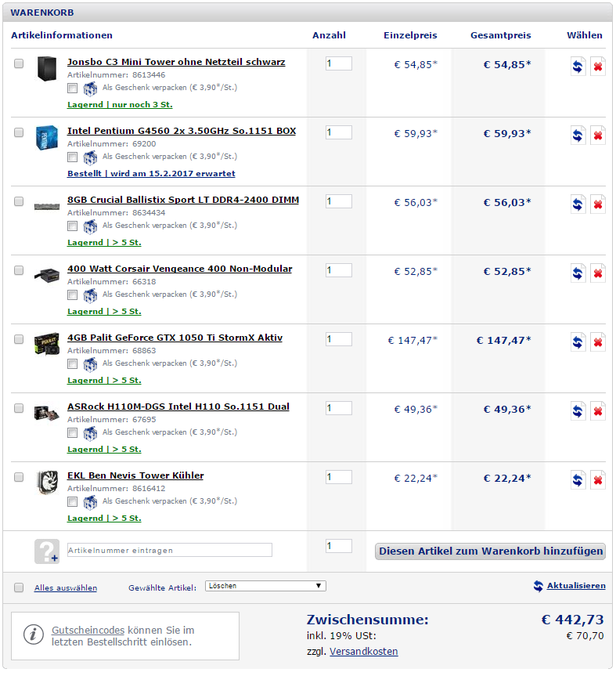Click Bestellt wird am 15.2.2017 erwartet link

coord(151,173)
